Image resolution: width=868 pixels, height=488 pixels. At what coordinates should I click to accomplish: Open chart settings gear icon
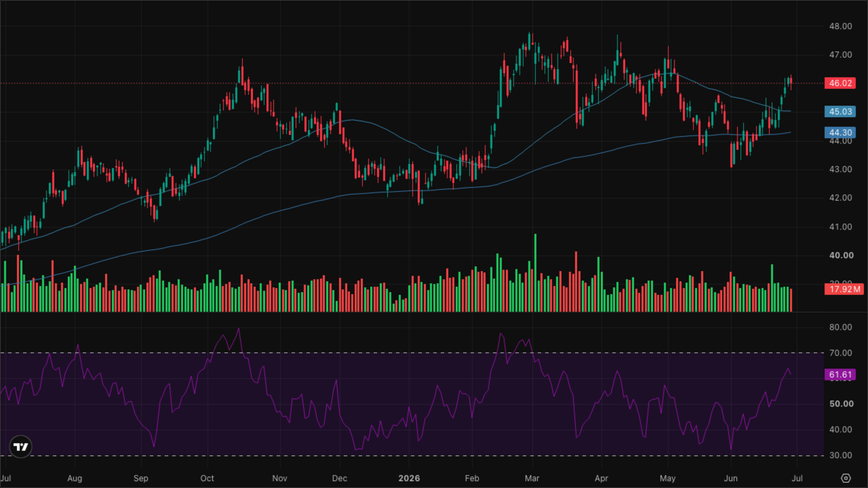click(x=846, y=478)
